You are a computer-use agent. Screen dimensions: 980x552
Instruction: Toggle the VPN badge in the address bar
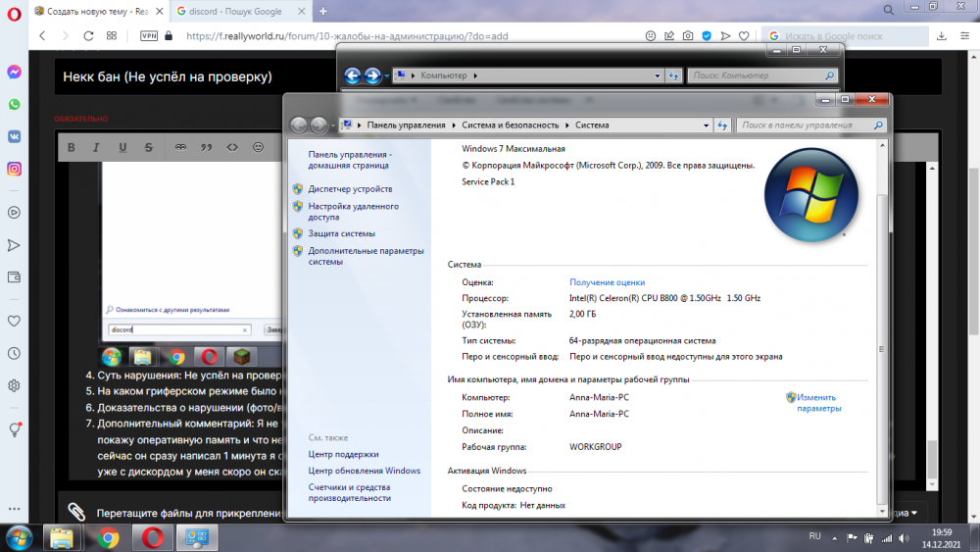point(149,36)
